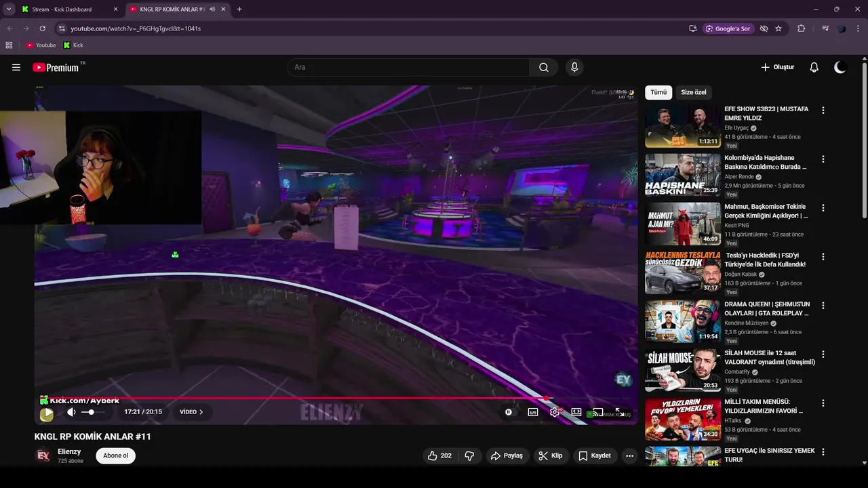Open options for Tesla'yı Hackledik video
Screen dimensions: 868x488
[x=823, y=256]
